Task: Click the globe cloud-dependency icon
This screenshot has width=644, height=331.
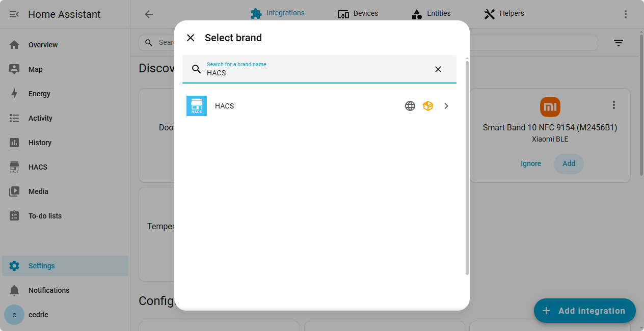Action: click(x=410, y=106)
